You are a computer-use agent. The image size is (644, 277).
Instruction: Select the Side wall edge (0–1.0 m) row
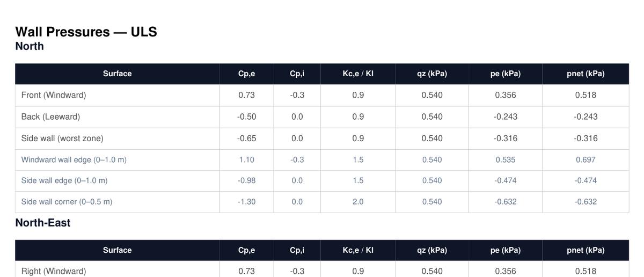[x=64, y=180]
